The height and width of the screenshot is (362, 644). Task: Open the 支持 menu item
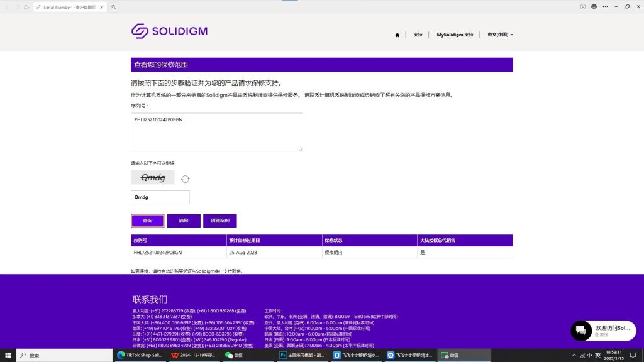417,35
